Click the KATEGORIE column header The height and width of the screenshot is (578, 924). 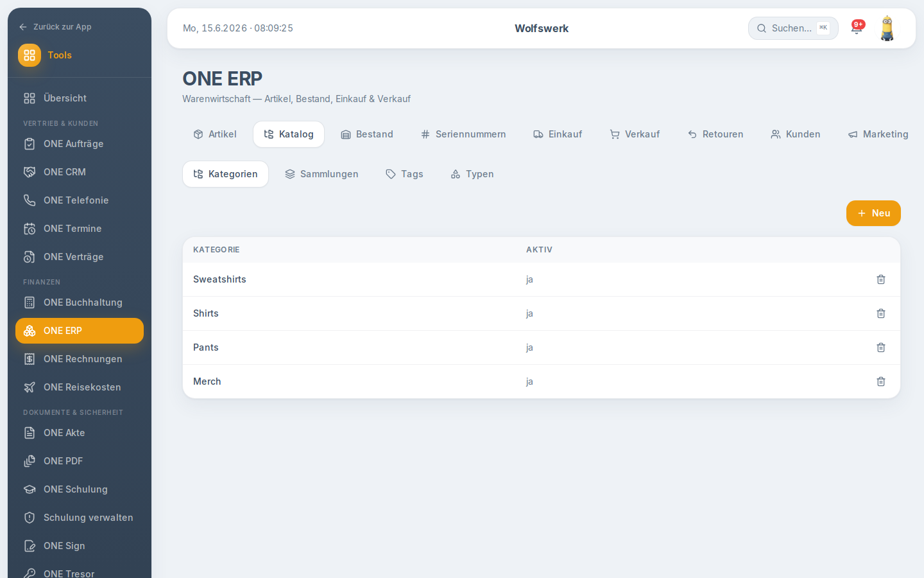coord(216,250)
